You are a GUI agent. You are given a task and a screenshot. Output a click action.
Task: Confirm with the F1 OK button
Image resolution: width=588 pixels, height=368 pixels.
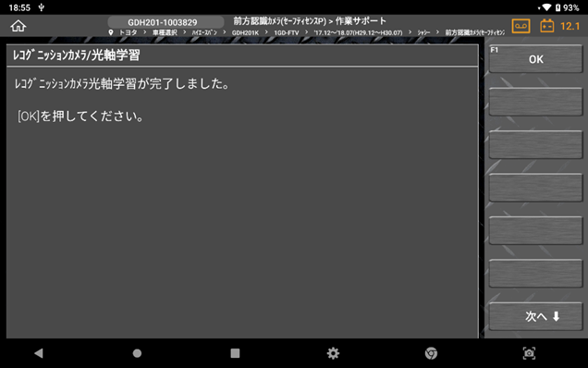535,59
